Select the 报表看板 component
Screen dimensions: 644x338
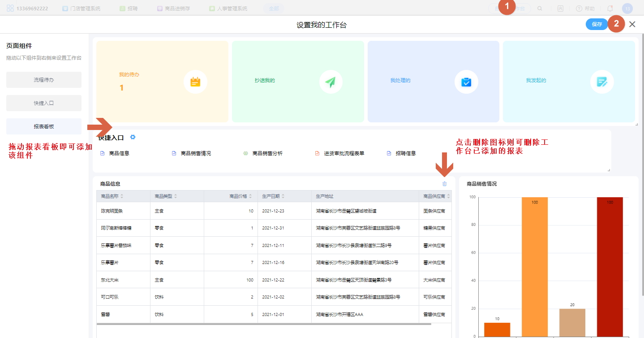click(44, 126)
